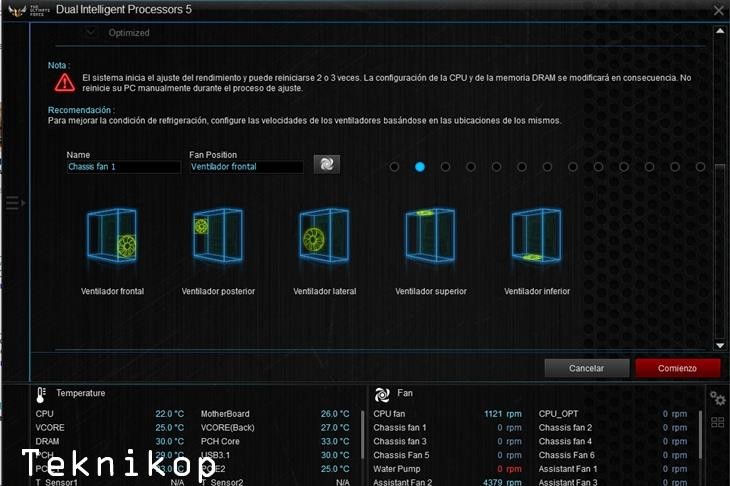Select the first fan page dot

coord(395,167)
